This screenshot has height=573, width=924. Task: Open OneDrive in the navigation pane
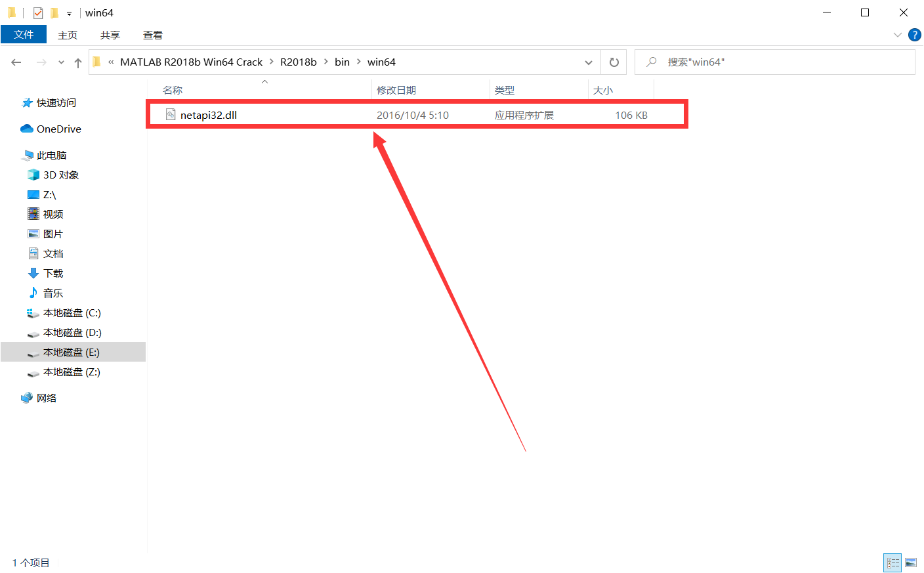coord(59,129)
